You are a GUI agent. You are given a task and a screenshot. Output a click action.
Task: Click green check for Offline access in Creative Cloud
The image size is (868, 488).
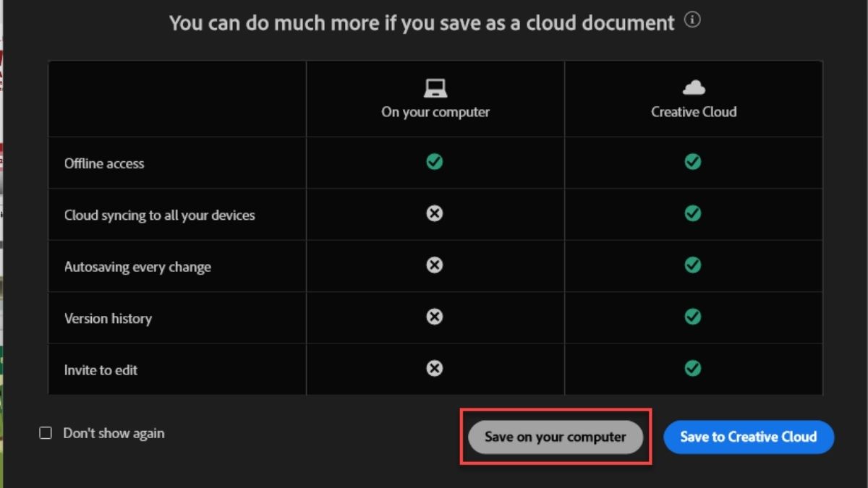click(693, 162)
